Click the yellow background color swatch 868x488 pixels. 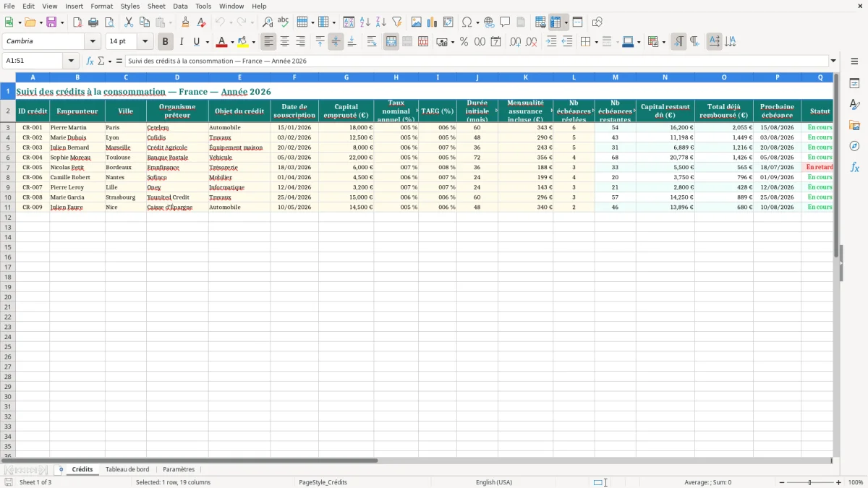click(243, 42)
